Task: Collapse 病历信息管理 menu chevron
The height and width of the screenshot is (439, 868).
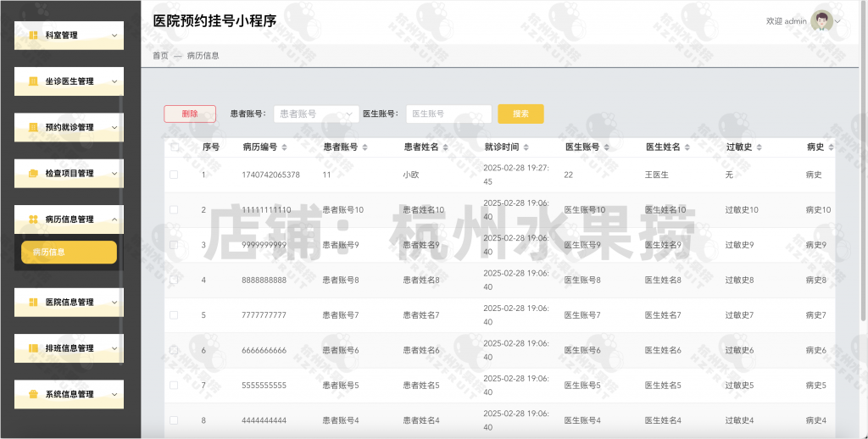Action: 114,219
